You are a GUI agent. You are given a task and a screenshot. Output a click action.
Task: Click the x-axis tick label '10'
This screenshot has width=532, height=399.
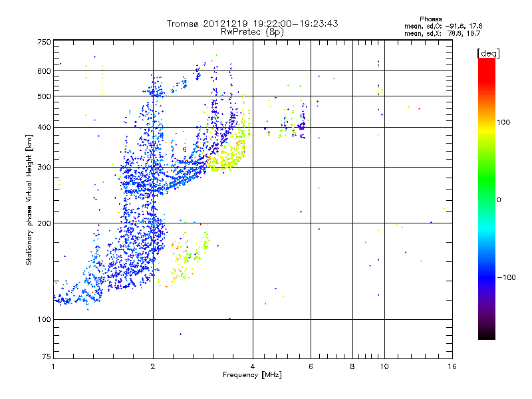384,366
